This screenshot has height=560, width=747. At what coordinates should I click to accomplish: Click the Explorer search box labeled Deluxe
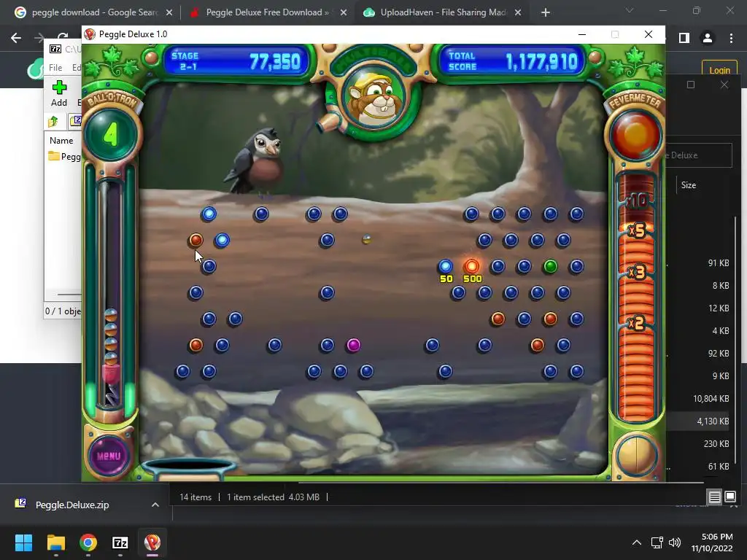698,155
